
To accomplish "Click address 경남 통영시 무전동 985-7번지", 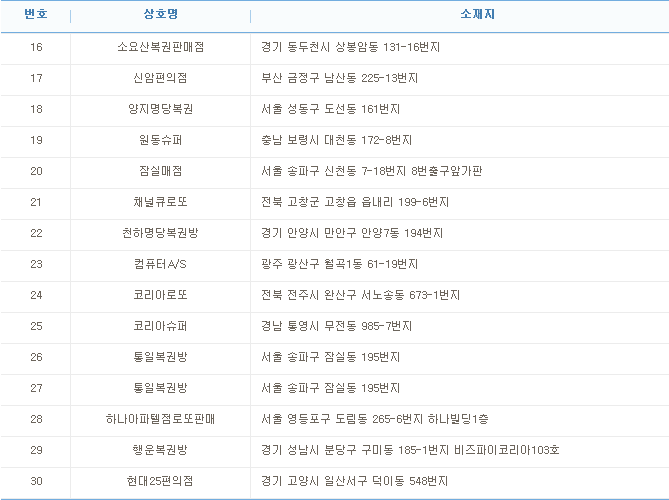I will point(337,326).
